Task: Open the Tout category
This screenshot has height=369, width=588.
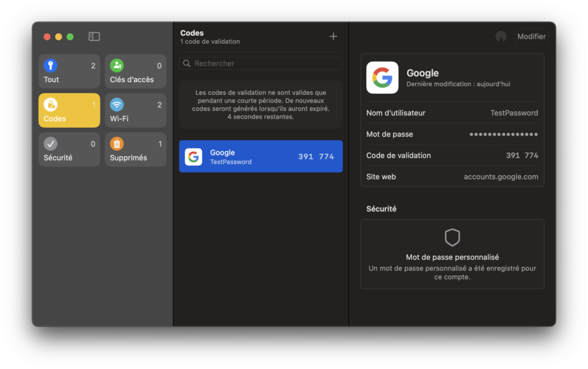Action: [x=69, y=71]
